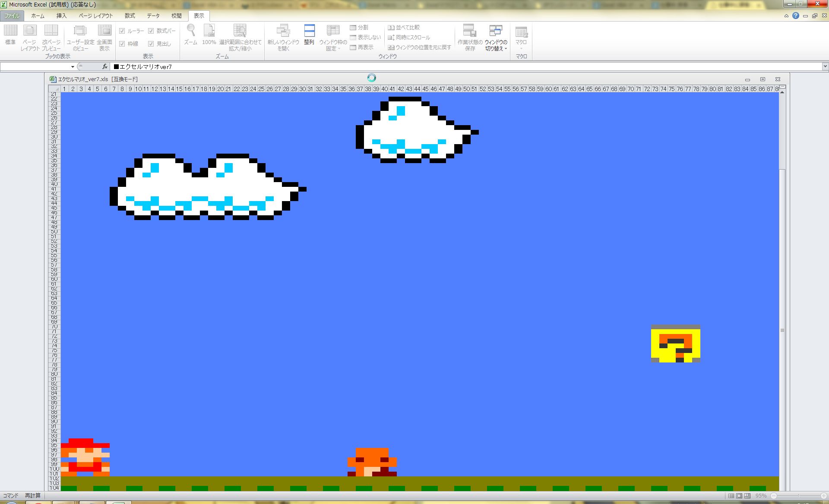
Task: Click 並べて比較 view side by side
Action: point(404,27)
